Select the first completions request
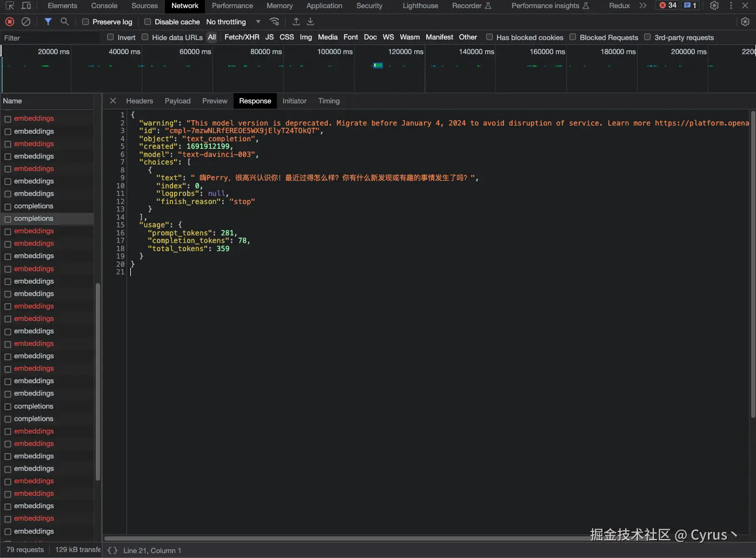Image resolution: width=756 pixels, height=558 pixels. pyautogui.click(x=34, y=206)
